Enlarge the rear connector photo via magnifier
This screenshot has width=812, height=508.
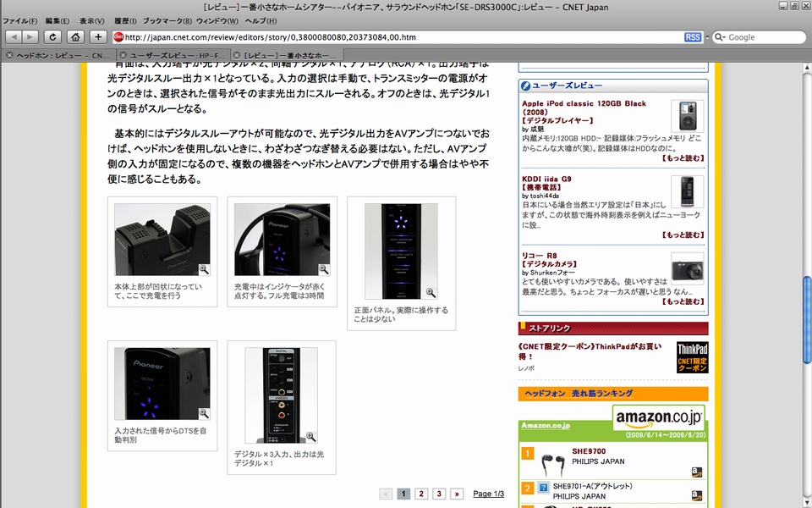pos(310,437)
